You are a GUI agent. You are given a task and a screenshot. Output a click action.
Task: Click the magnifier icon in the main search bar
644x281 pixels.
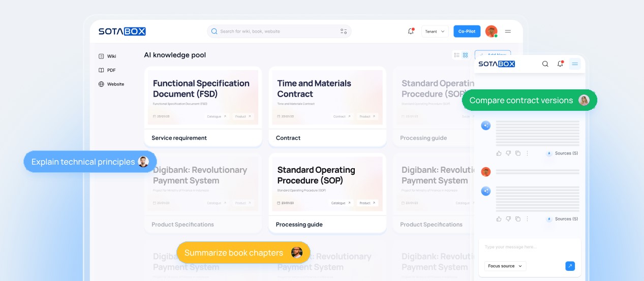click(214, 32)
